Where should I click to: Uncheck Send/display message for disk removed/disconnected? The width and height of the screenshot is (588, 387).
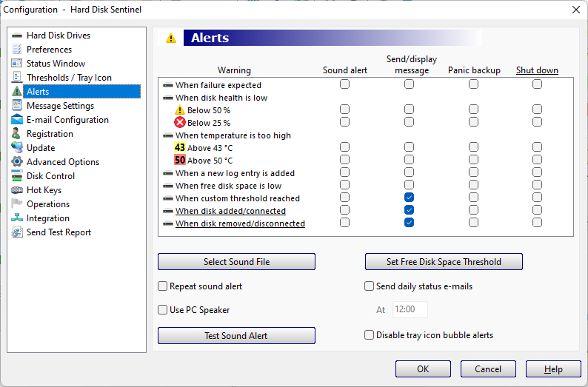tap(409, 223)
